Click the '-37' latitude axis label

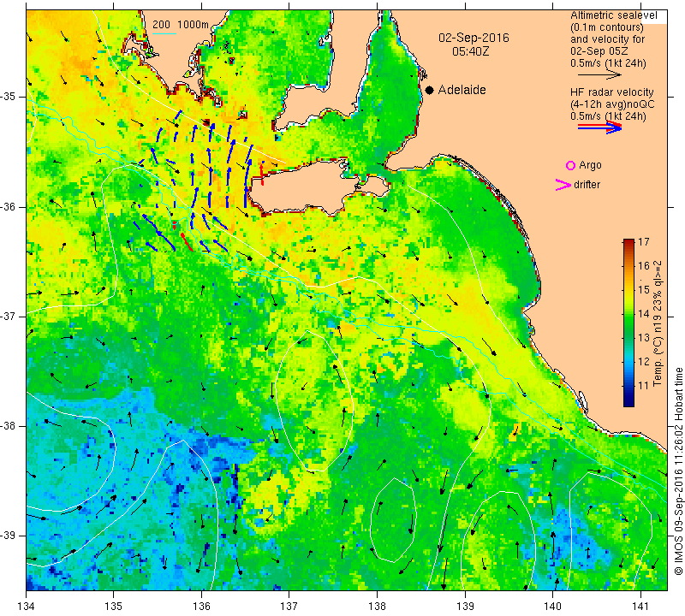click(x=9, y=316)
